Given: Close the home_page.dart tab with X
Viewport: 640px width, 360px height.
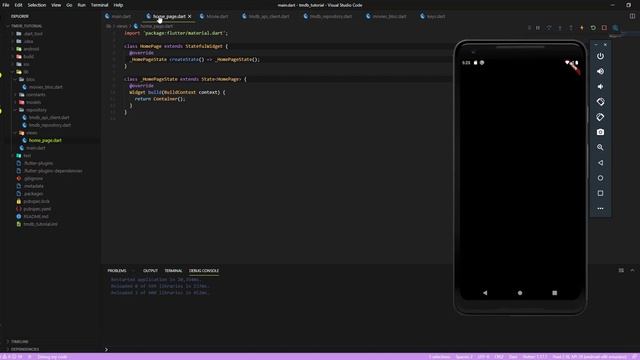Looking at the screenshot, I should 189,16.
